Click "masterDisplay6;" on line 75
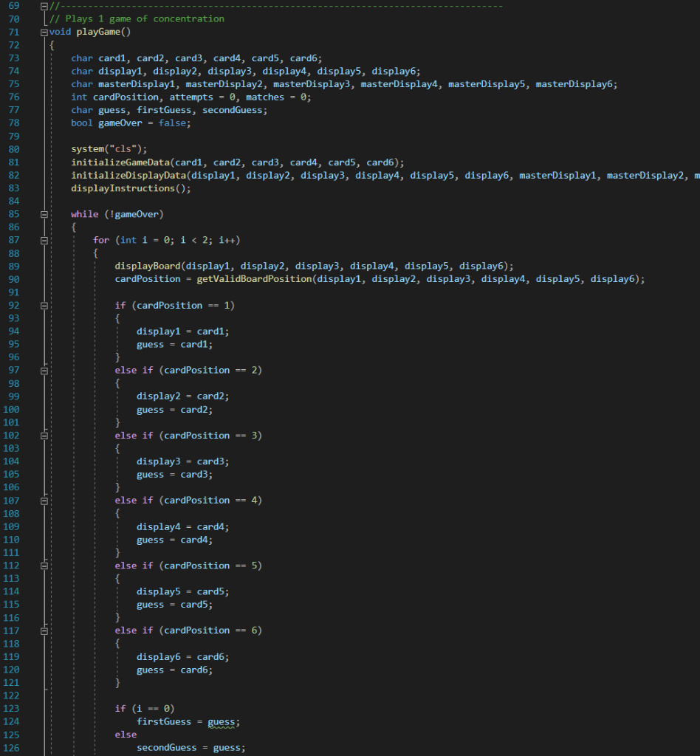Viewport: 700px width, 756px height. coord(576,84)
